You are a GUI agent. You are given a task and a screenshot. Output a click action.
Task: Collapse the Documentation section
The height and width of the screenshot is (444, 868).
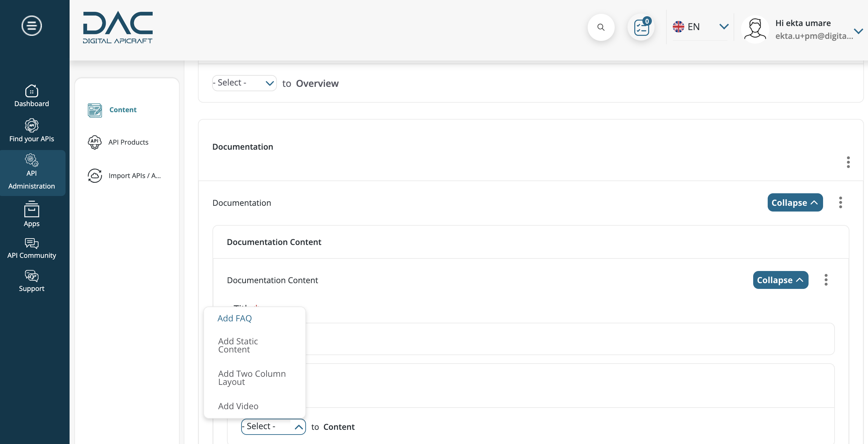coord(795,202)
